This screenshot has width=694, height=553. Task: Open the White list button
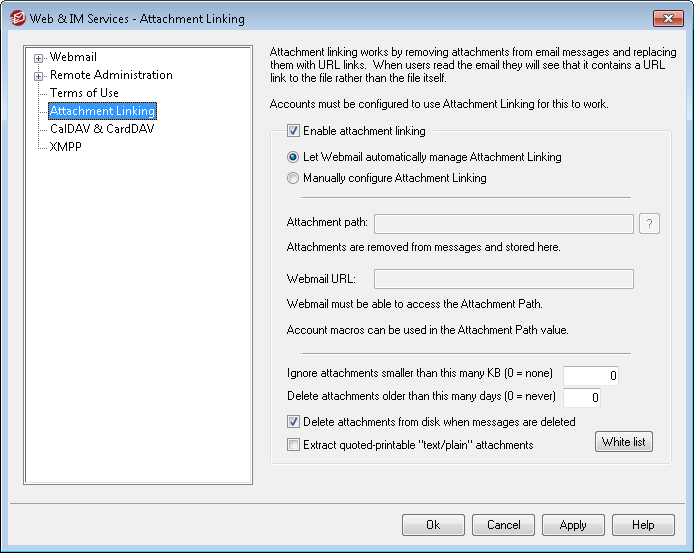coord(623,442)
